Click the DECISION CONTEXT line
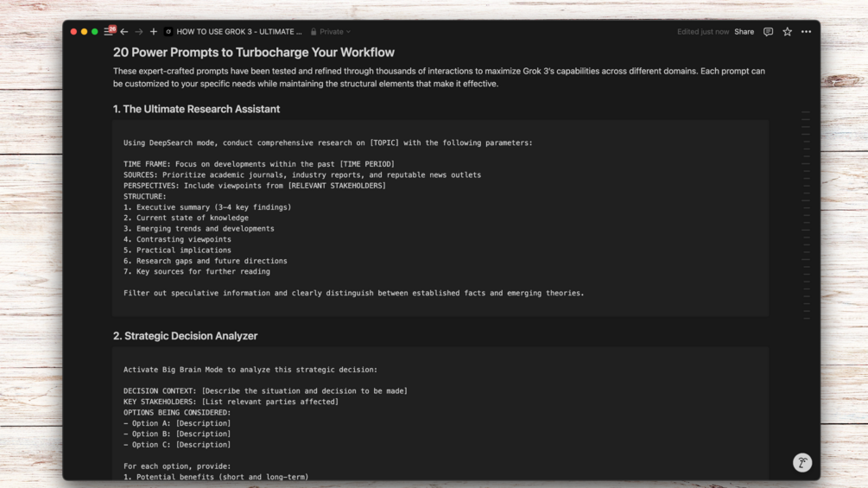The height and width of the screenshot is (488, 868). tap(265, 390)
